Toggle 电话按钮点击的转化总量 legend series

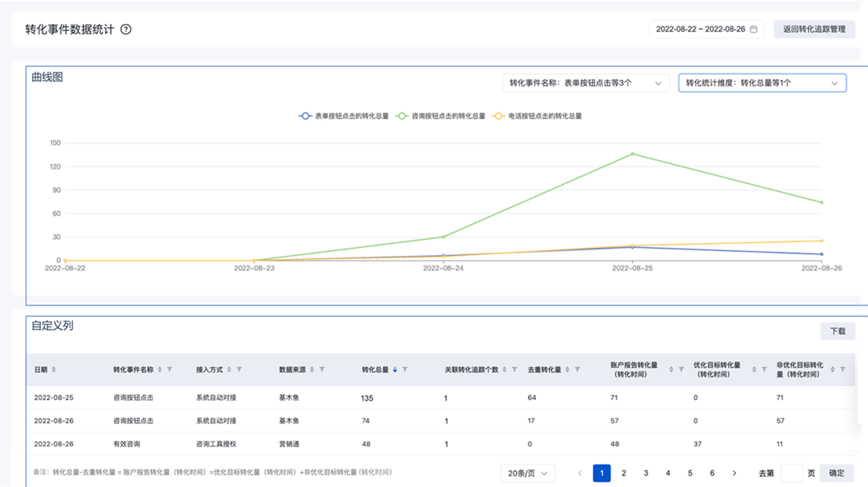pyautogui.click(x=536, y=116)
